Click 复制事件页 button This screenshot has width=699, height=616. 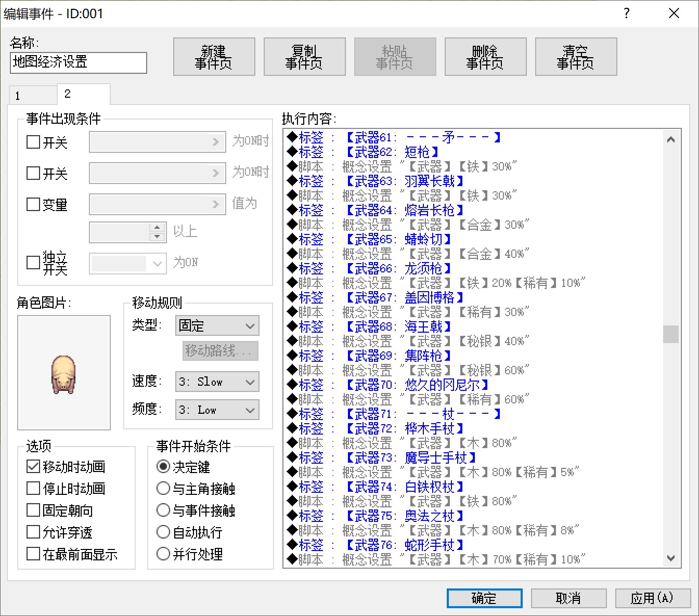pos(305,57)
